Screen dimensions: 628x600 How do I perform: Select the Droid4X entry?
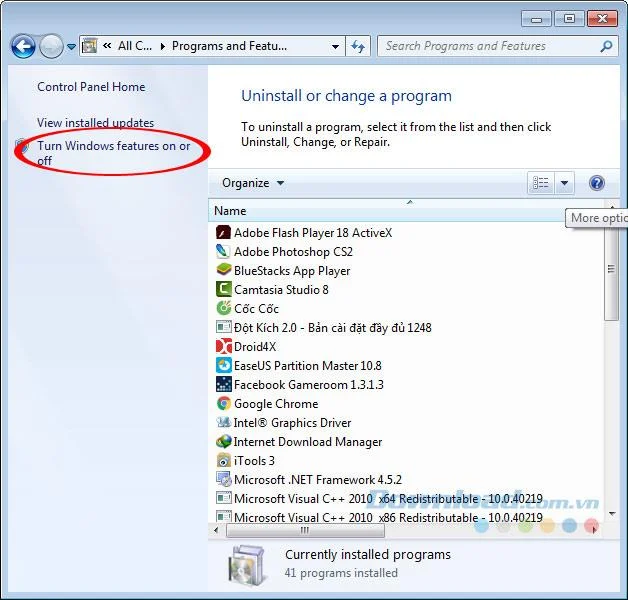(255, 347)
